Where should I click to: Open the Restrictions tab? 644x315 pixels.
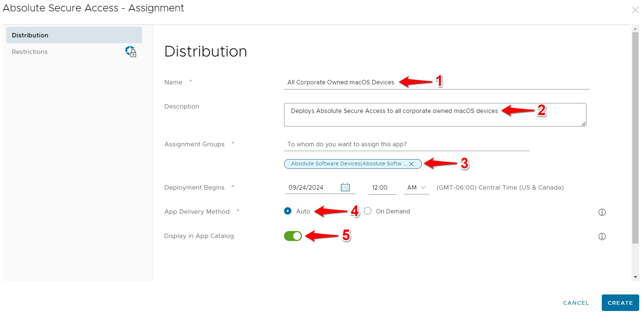point(30,52)
